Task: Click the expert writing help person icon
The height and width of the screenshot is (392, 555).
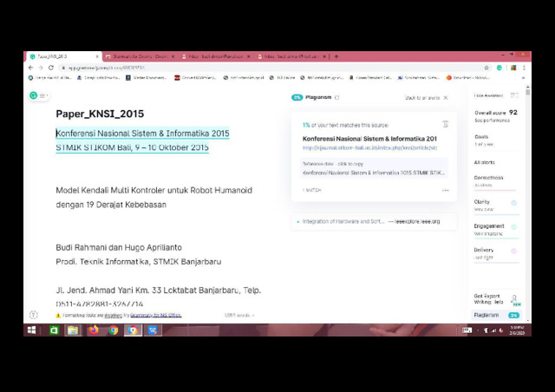Action: [514, 298]
